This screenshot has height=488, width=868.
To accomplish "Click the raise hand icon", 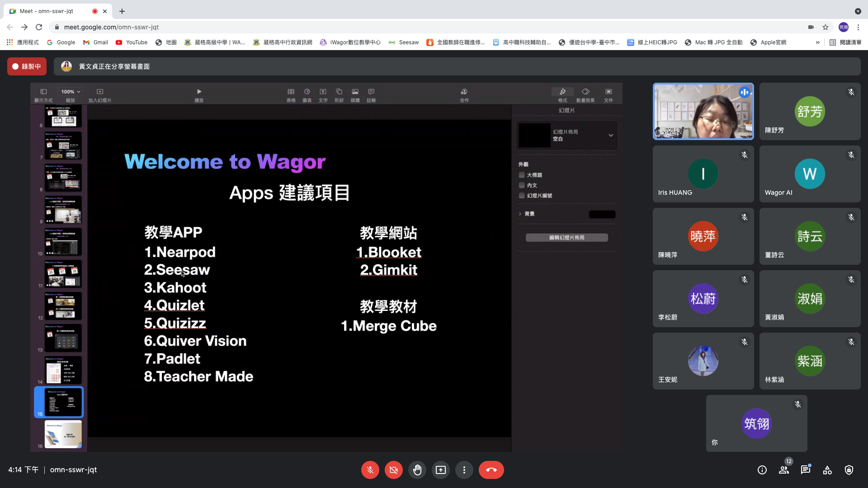I will (417, 470).
